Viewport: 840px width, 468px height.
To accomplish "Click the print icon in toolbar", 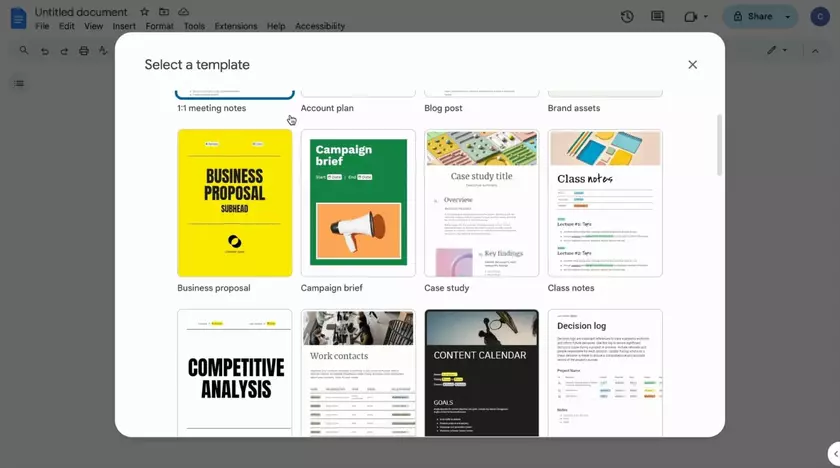I will 84,51.
